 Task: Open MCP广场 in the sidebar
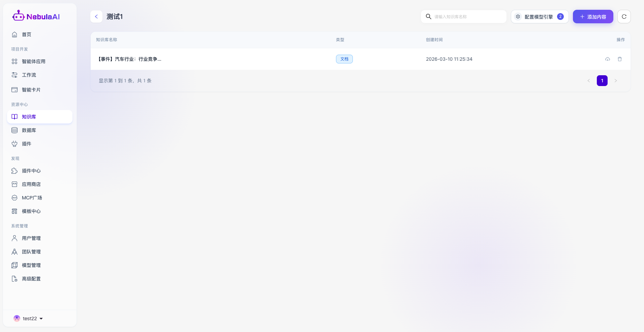pos(32,198)
